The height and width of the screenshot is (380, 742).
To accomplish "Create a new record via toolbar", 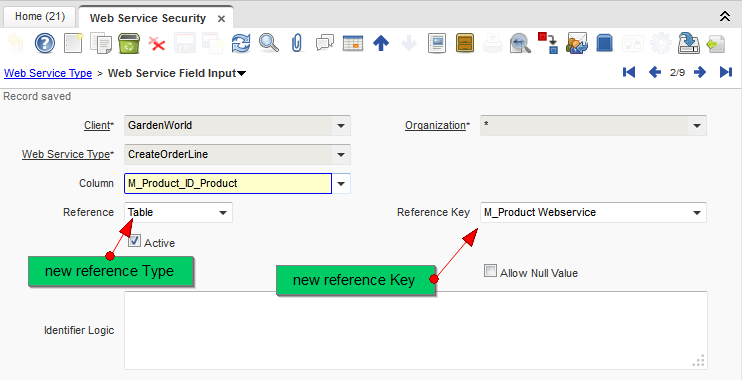I will point(73,44).
